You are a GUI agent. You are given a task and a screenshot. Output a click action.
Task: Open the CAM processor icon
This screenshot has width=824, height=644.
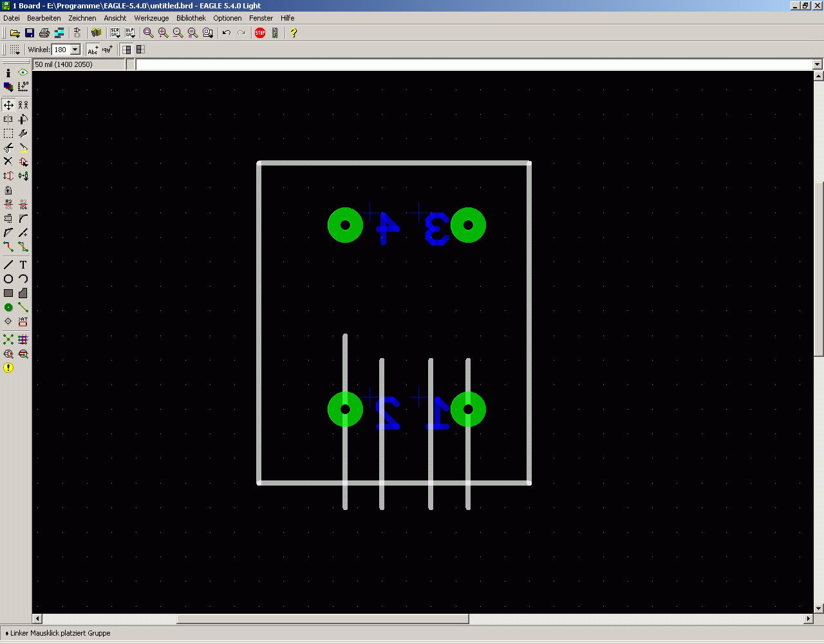pyautogui.click(x=59, y=33)
